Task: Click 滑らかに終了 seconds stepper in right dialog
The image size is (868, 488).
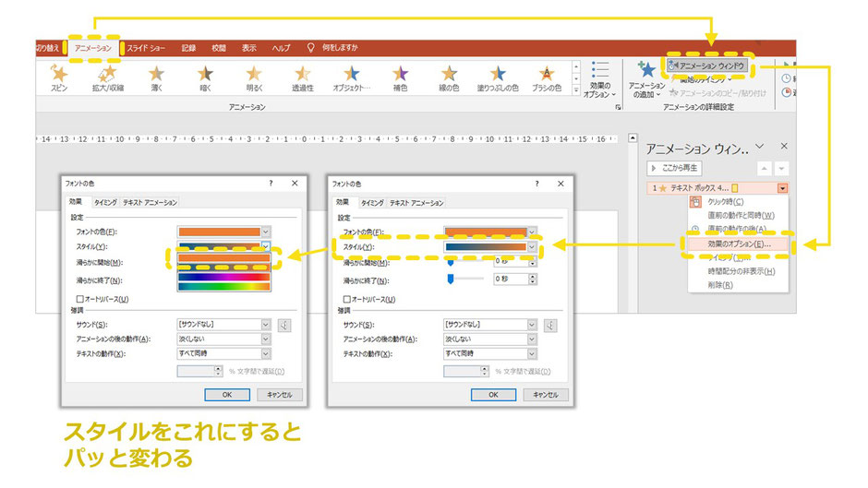Action: tap(533, 279)
